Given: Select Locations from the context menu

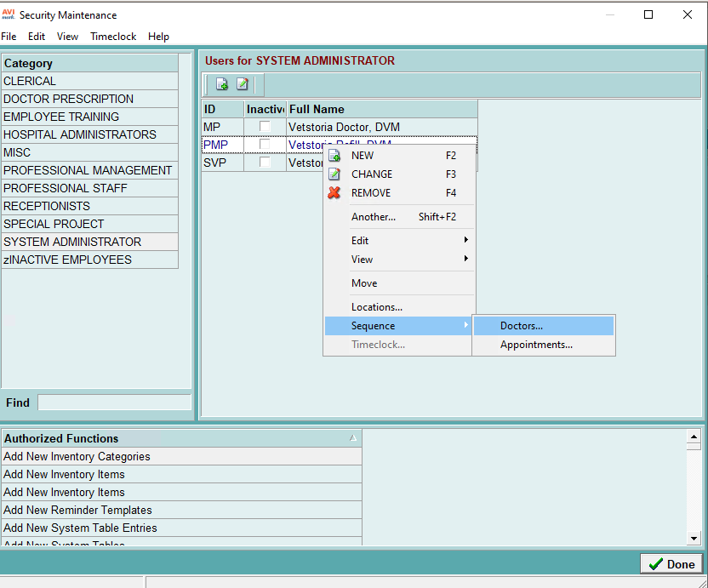Looking at the screenshot, I should click(x=378, y=305).
